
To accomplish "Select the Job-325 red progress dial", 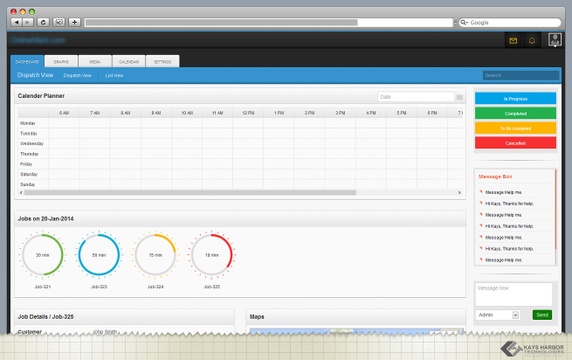I will click(212, 255).
